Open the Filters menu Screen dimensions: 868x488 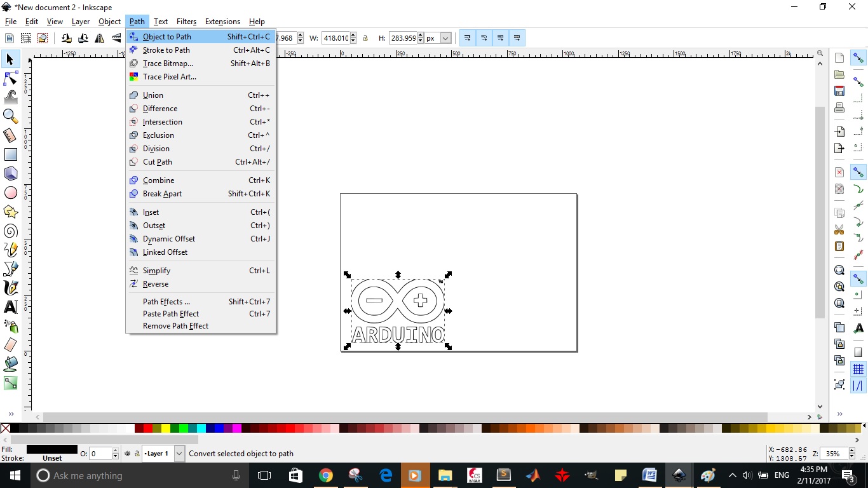click(x=186, y=22)
